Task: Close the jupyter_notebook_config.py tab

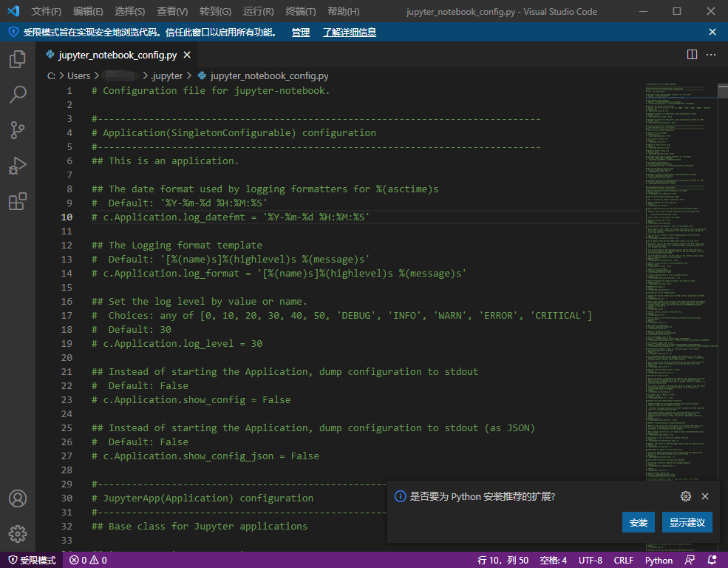Action: coord(187,55)
